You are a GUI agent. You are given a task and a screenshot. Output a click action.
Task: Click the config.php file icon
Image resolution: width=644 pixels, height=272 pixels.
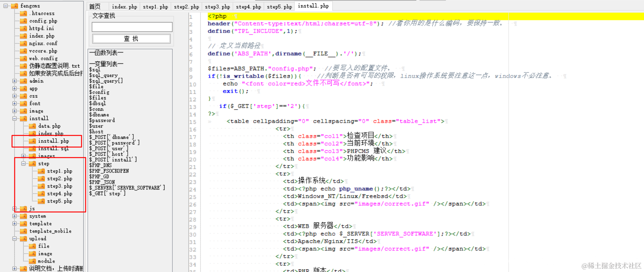[24, 21]
